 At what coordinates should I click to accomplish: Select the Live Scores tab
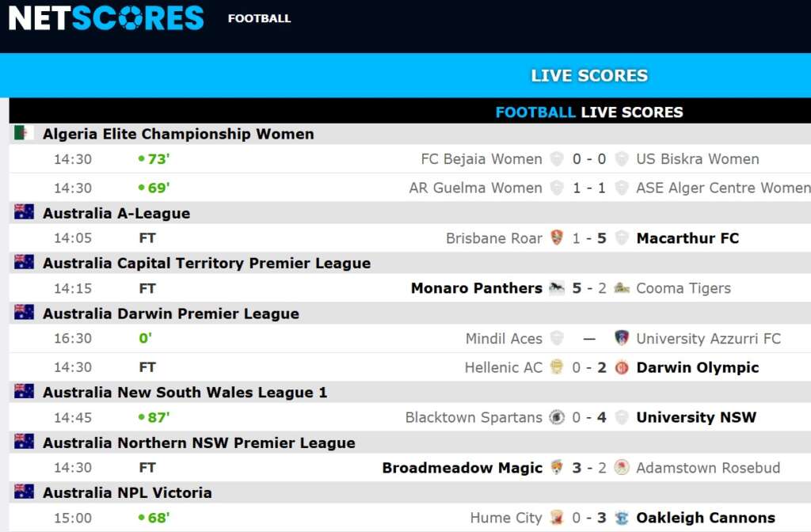pos(589,75)
